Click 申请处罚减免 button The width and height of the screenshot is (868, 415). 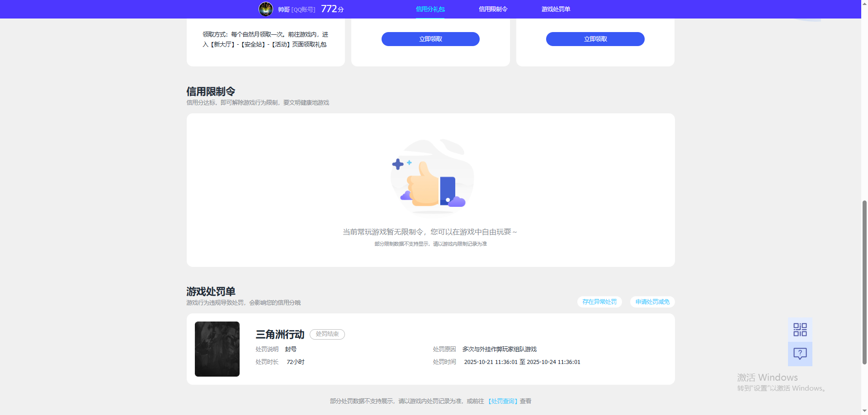coord(652,302)
